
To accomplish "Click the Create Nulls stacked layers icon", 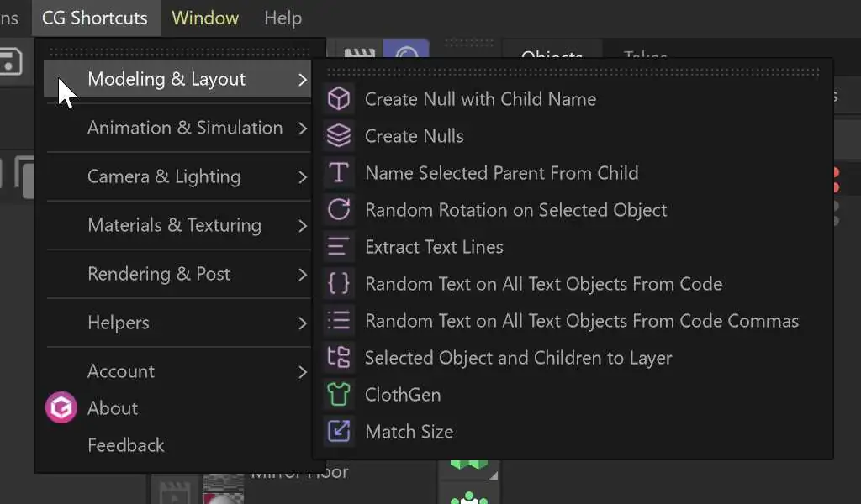I will point(339,135).
